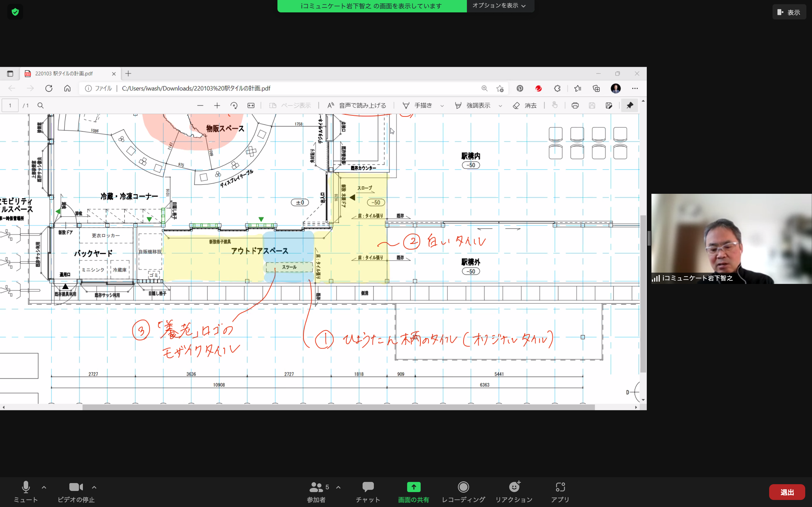
Task: Mute the microphone (ミュート)
Action: click(26, 491)
